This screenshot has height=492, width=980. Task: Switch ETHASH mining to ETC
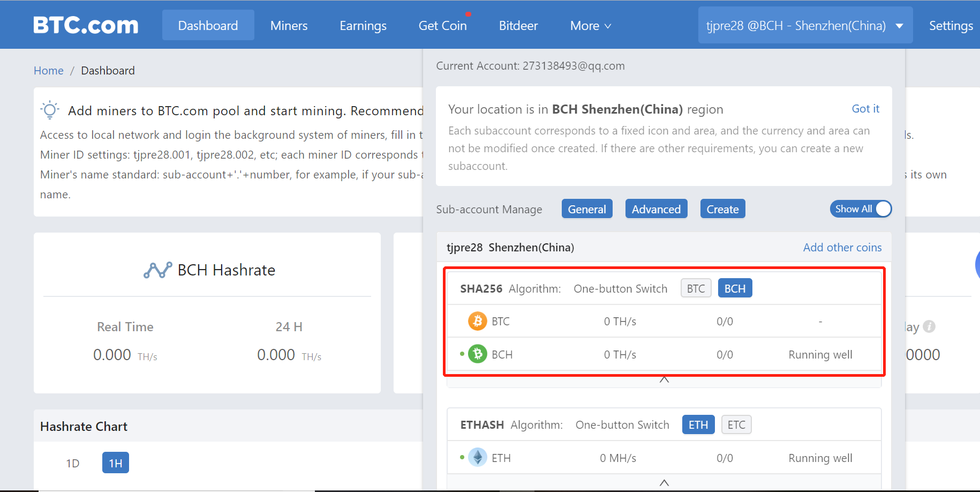(x=736, y=424)
